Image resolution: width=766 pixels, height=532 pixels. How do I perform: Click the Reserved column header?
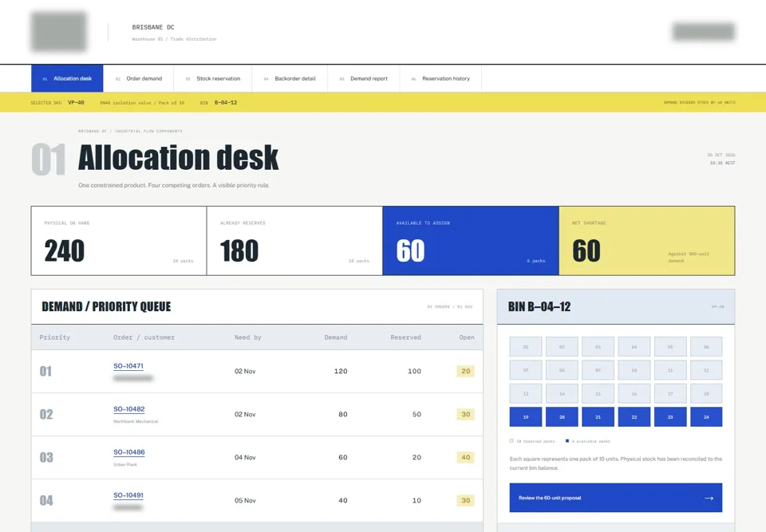[x=405, y=337]
